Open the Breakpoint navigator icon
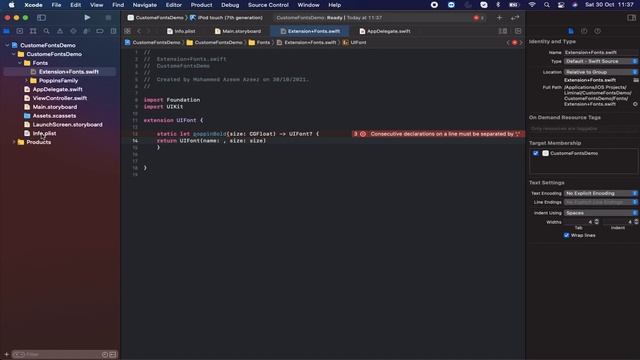Viewport: 640px width, 360px height. tap(100, 31)
